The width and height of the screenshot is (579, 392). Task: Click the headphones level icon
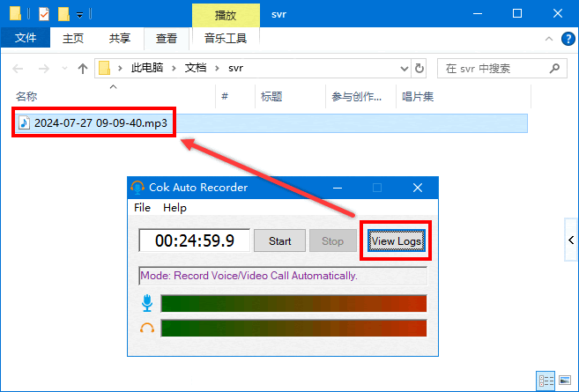(147, 328)
